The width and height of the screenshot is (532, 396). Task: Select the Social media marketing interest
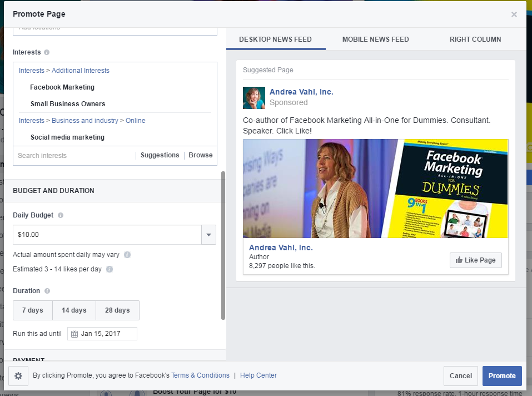coord(67,137)
